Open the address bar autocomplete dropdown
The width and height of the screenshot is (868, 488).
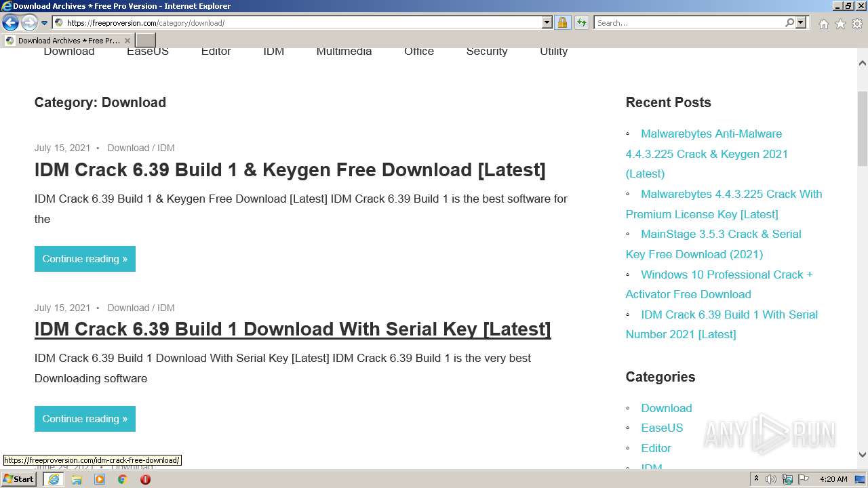547,23
